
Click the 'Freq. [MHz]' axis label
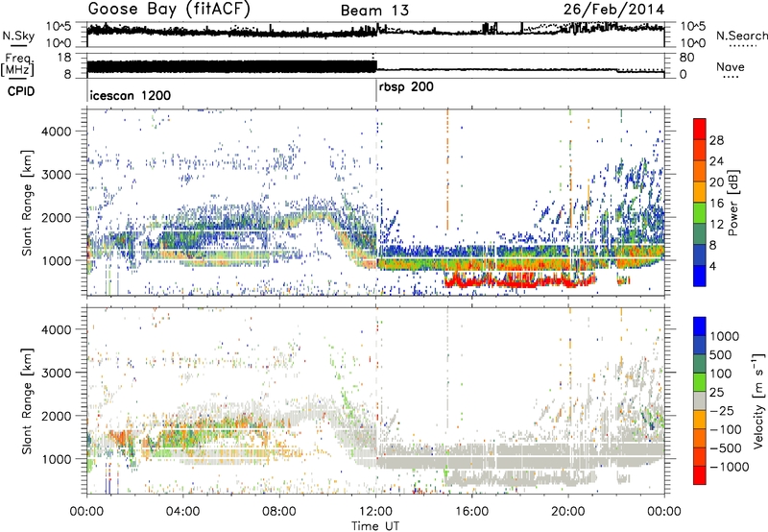click(18, 64)
